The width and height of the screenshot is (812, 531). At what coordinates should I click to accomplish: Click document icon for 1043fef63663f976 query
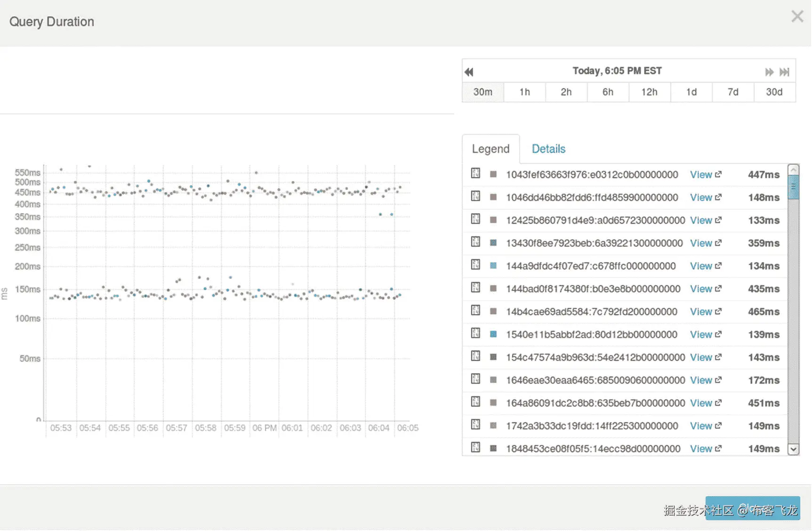pyautogui.click(x=475, y=173)
